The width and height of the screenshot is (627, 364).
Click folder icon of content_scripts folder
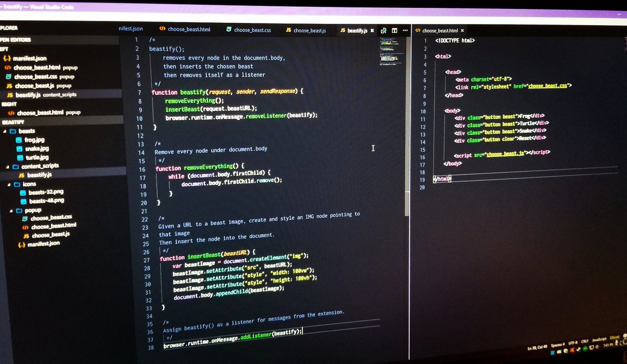pos(16,166)
